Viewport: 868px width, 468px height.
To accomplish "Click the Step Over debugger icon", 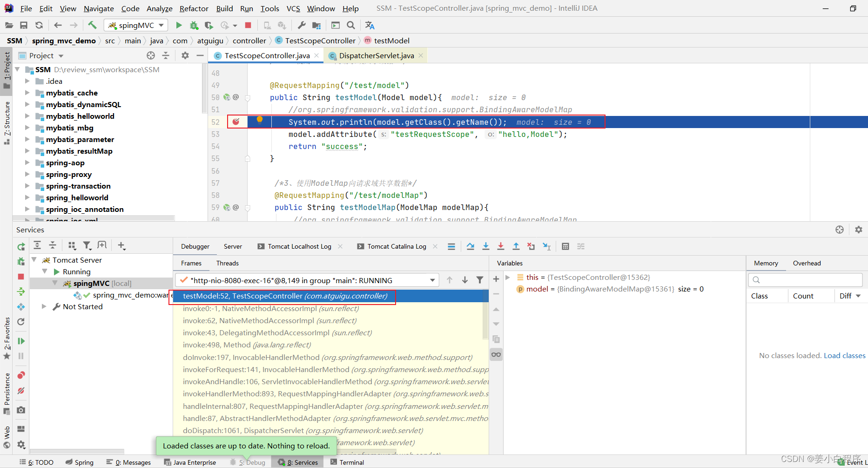I will pos(471,246).
